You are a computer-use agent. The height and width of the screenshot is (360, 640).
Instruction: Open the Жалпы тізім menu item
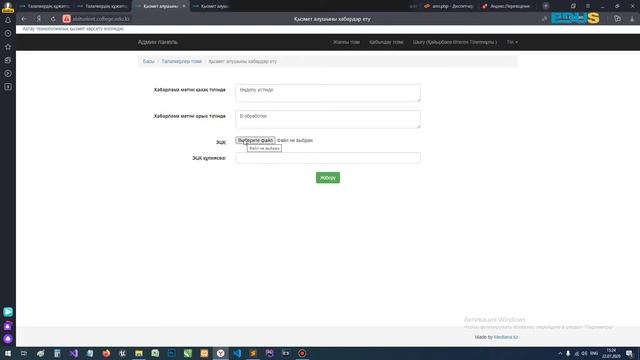[346, 42]
